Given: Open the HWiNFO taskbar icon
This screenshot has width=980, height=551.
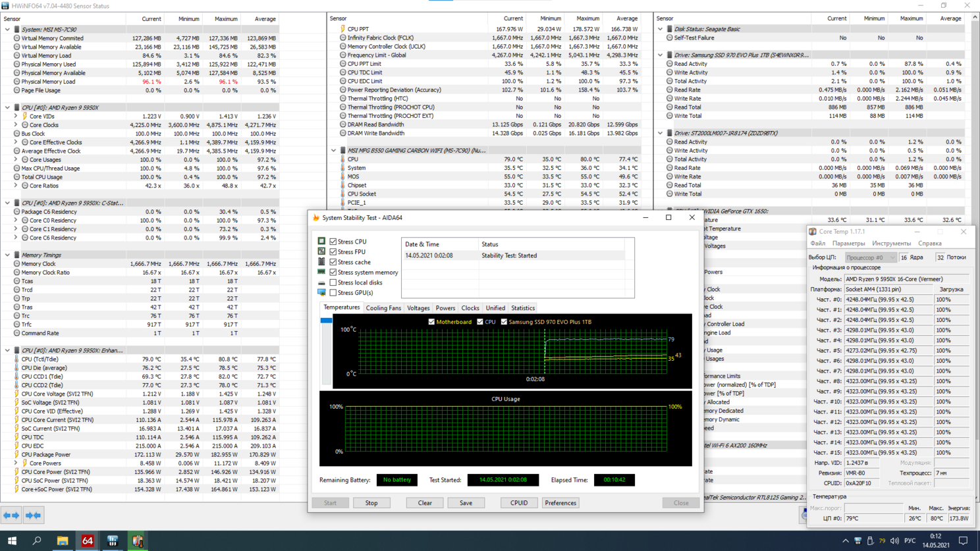Looking at the screenshot, I should 113,540.
